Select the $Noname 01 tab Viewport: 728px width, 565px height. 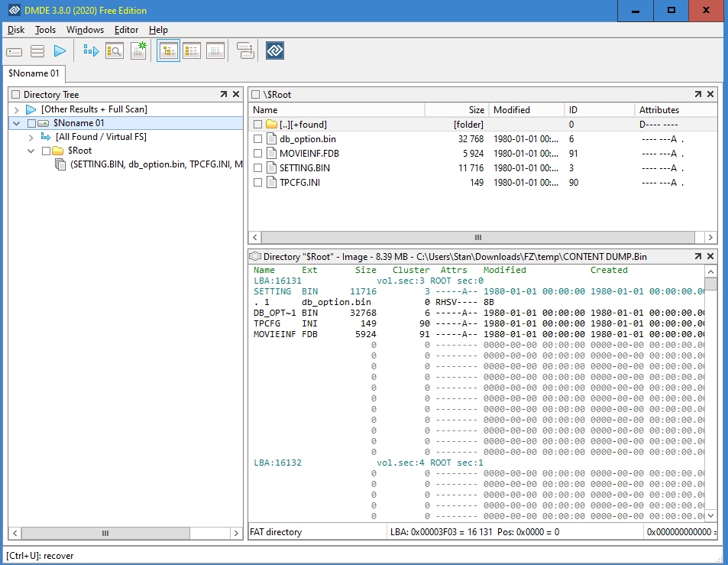click(x=34, y=73)
